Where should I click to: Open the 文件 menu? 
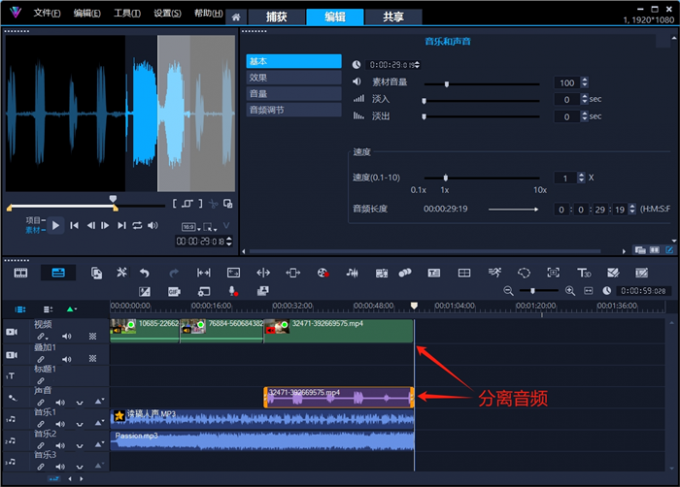coord(47,13)
